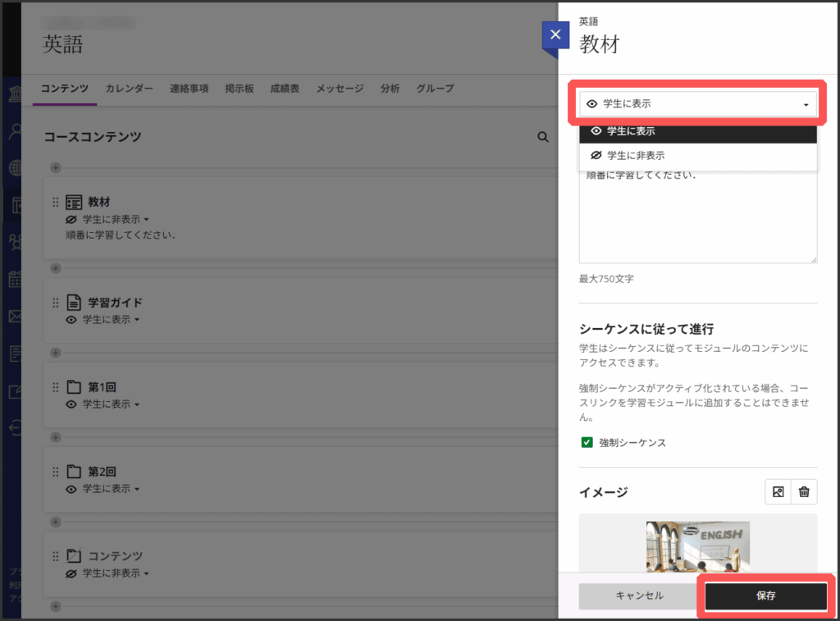Image resolution: width=840 pixels, height=621 pixels.
Task: Delete image using the trash icon
Action: pos(804,491)
